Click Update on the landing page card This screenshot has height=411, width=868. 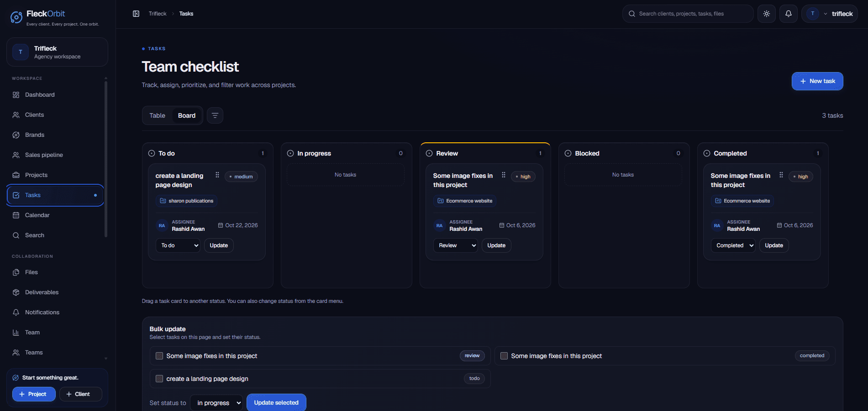tap(219, 245)
